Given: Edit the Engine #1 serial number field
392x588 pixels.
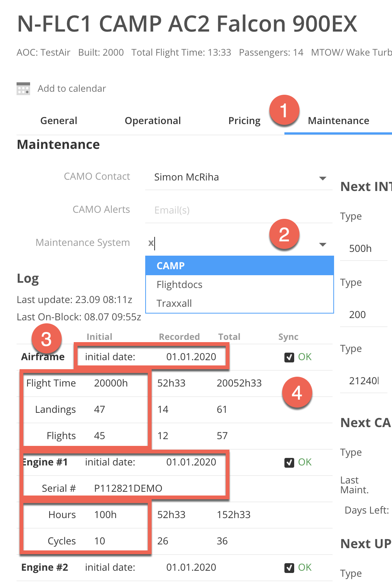Looking at the screenshot, I should [x=128, y=488].
